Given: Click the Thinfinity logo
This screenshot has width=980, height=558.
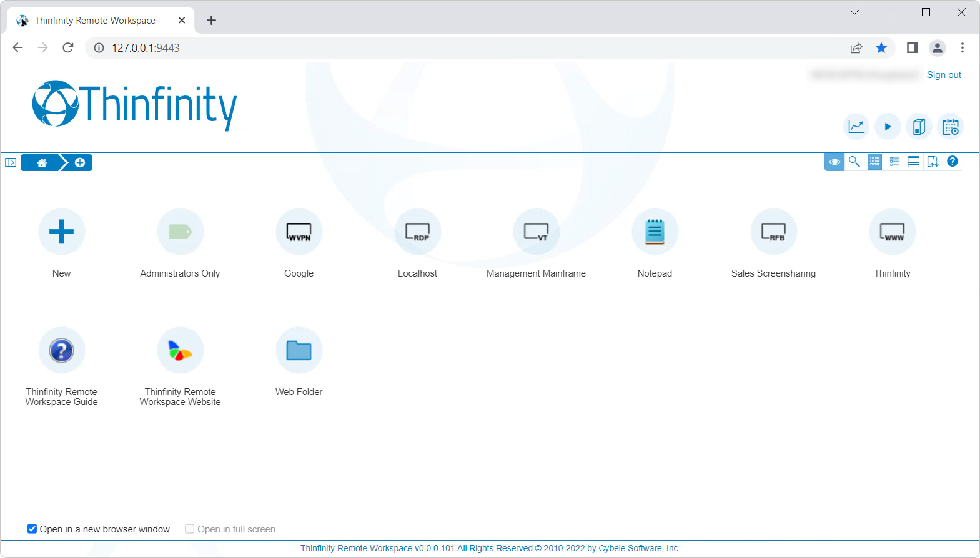Looking at the screenshot, I should (135, 105).
